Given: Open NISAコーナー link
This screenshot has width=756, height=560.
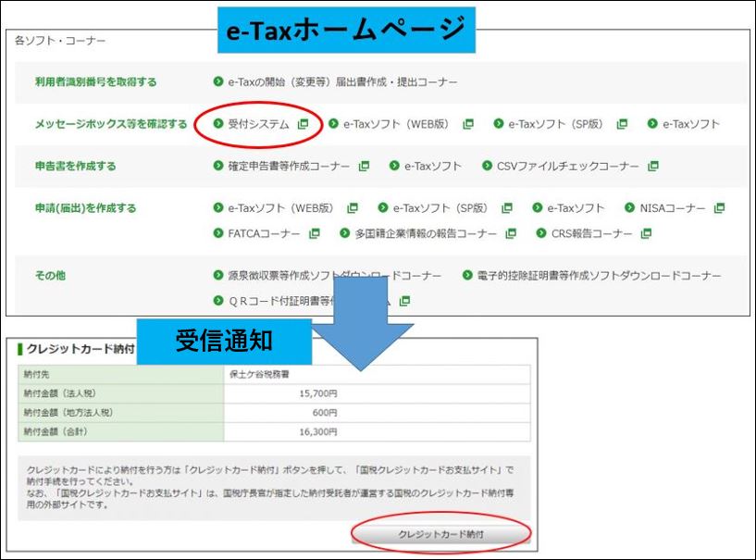Looking at the screenshot, I should (x=672, y=208).
